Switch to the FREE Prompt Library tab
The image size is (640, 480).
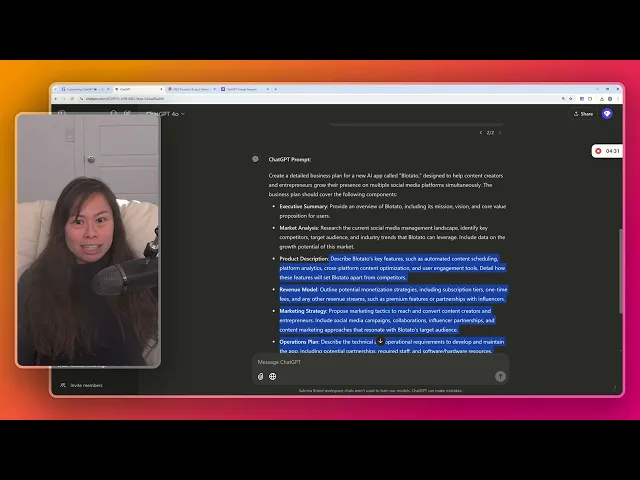[x=190, y=89]
